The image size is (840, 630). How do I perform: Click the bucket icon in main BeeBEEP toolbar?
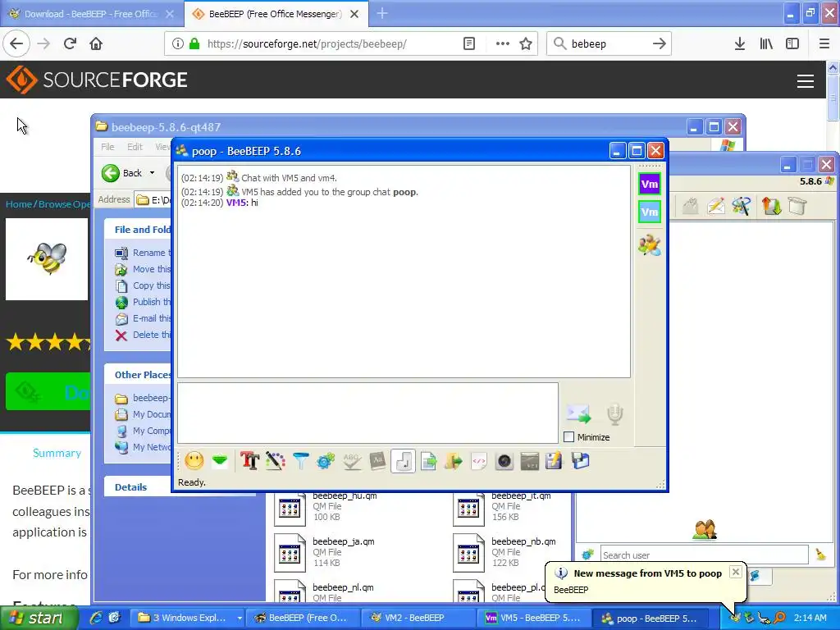[x=797, y=206]
